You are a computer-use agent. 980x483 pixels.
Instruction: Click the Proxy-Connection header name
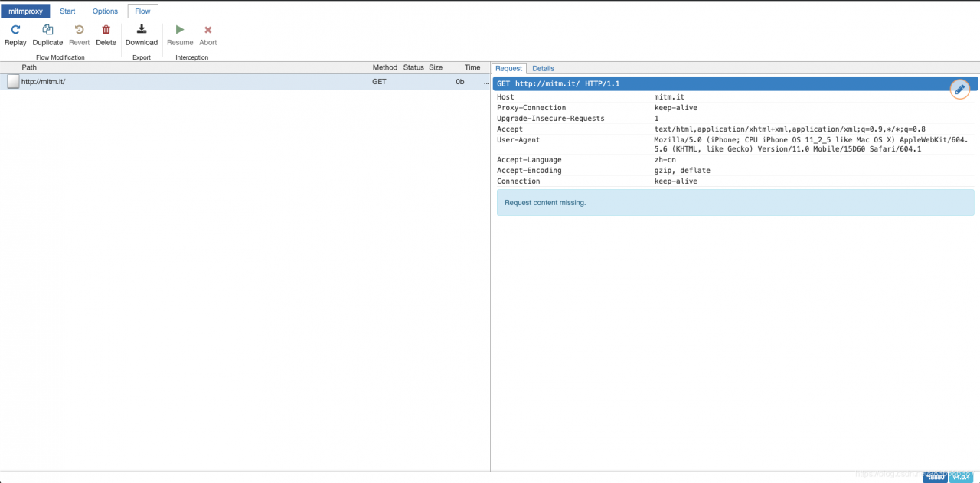point(531,108)
